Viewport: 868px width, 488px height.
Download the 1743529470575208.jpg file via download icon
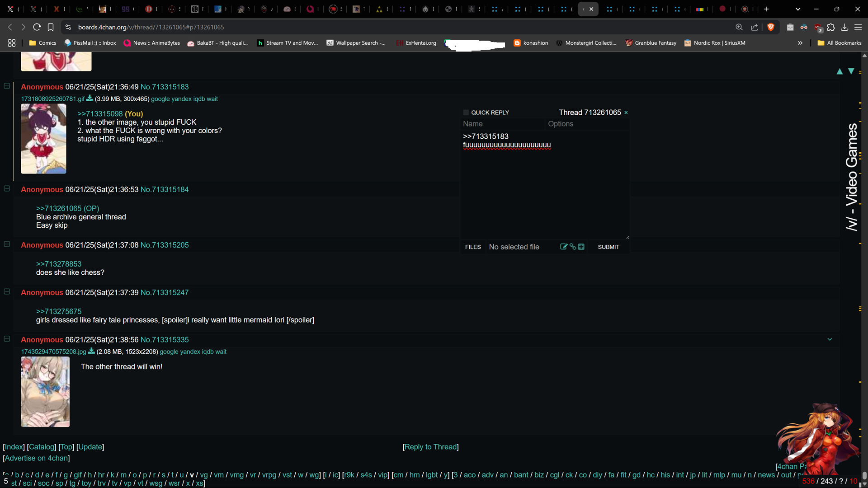tap(91, 351)
